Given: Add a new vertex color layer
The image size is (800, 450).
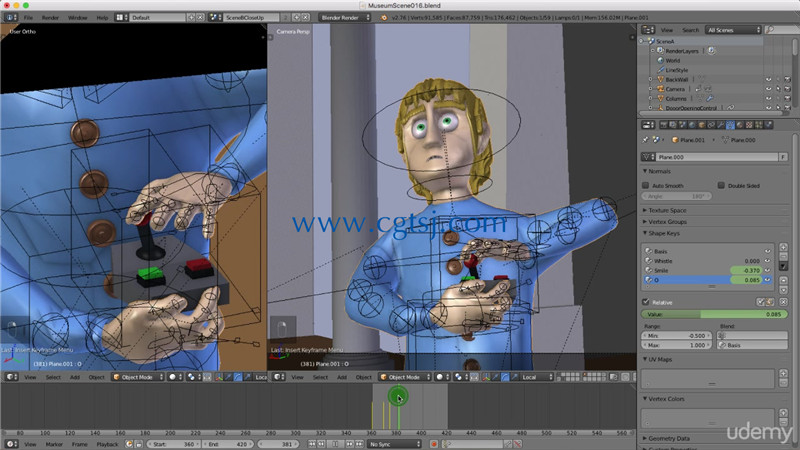Looking at the screenshot, I should [783, 413].
